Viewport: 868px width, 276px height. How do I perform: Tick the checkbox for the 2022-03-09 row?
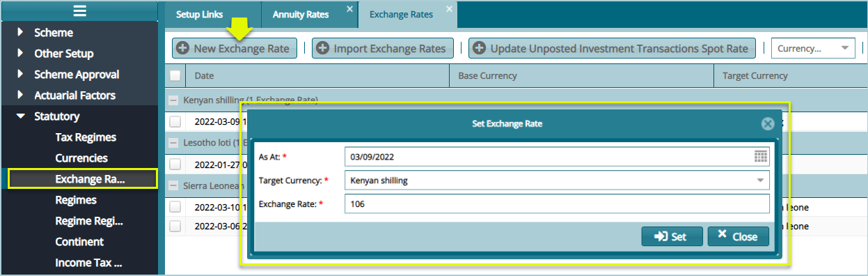[175, 121]
